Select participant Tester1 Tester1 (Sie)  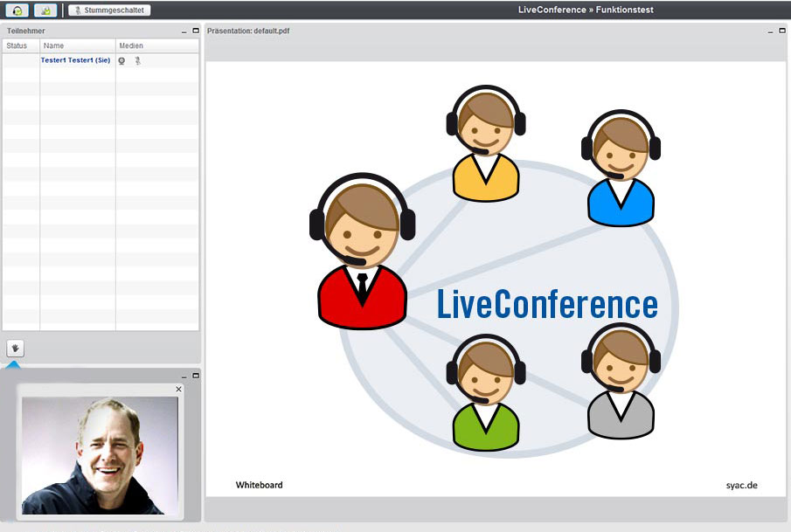click(75, 60)
